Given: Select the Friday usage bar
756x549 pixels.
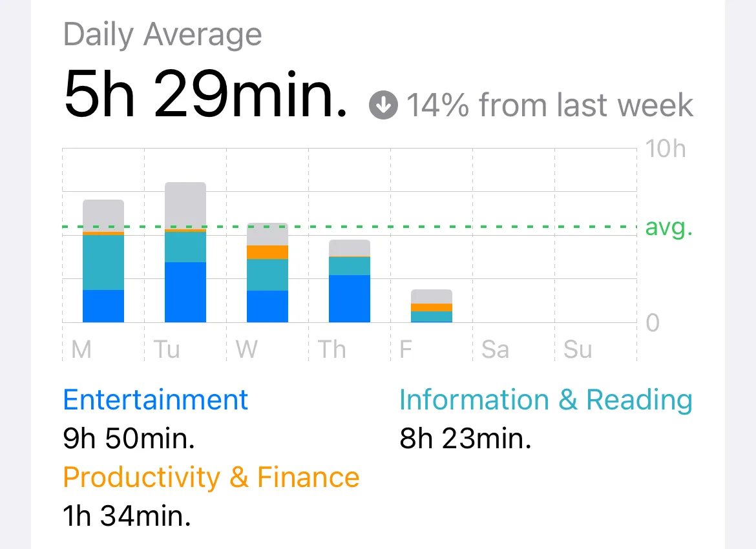Looking at the screenshot, I should [431, 306].
